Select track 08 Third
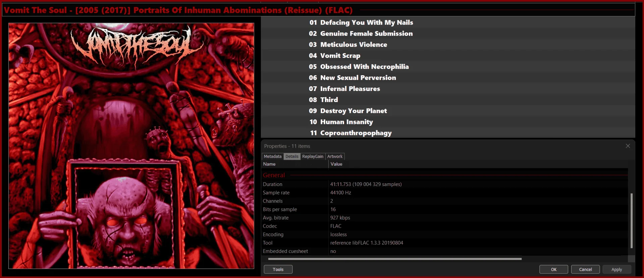The image size is (644, 278). click(x=448, y=100)
